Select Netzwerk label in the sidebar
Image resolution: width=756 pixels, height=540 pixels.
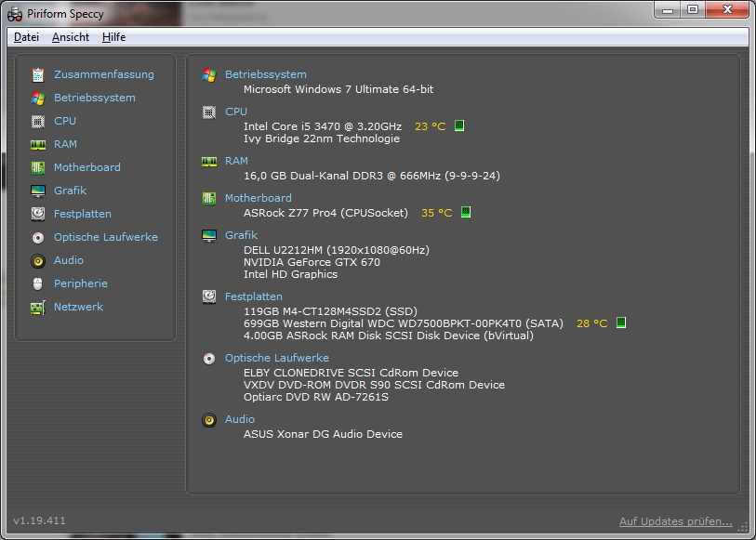[79, 307]
